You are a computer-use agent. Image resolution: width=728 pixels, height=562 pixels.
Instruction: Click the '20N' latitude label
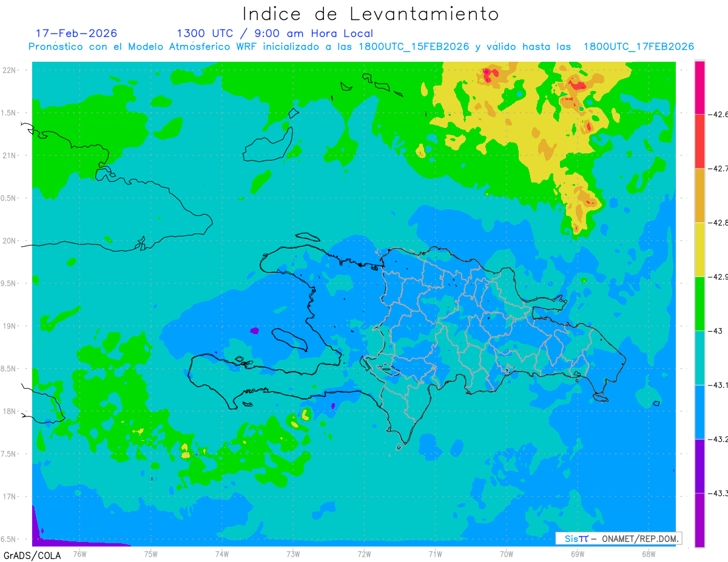(10, 241)
